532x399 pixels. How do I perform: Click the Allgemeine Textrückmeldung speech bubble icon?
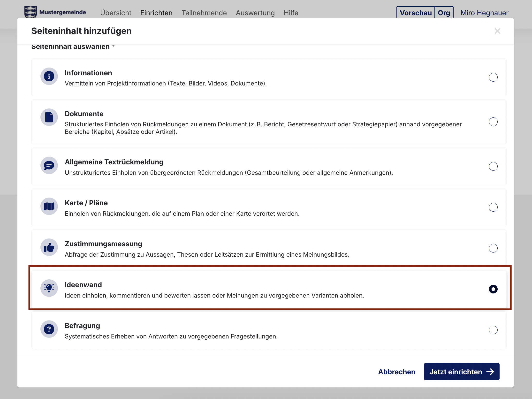pos(49,166)
